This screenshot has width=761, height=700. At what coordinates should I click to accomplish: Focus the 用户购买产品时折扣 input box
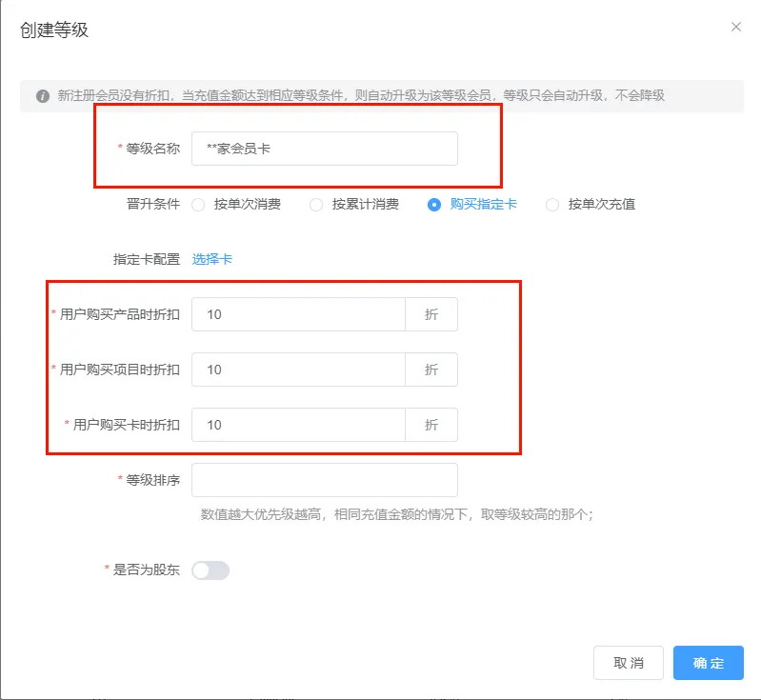click(x=298, y=314)
